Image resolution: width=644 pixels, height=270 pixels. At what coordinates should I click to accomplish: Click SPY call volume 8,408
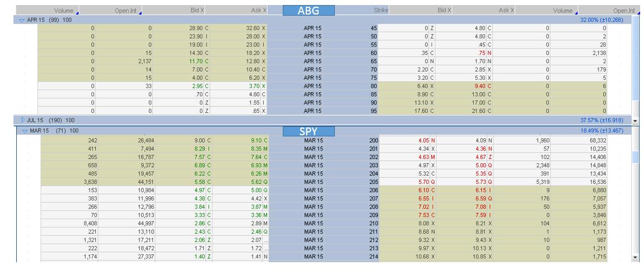point(90,223)
